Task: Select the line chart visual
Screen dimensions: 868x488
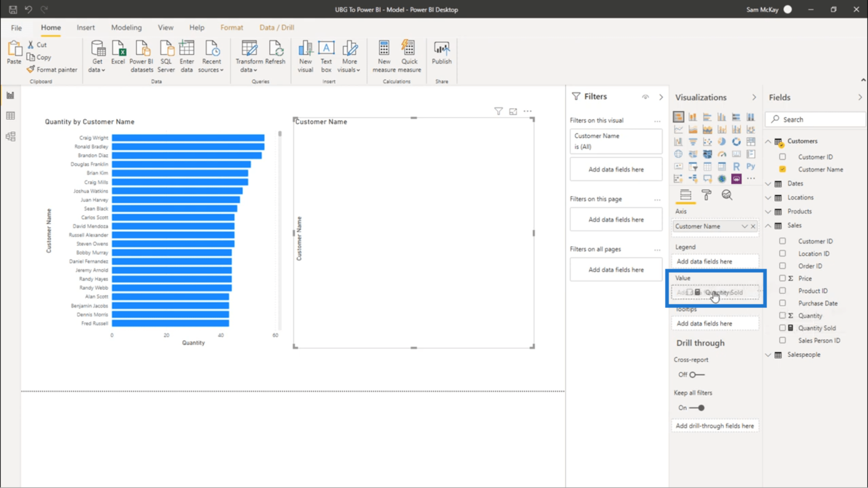Action: coord(678,129)
